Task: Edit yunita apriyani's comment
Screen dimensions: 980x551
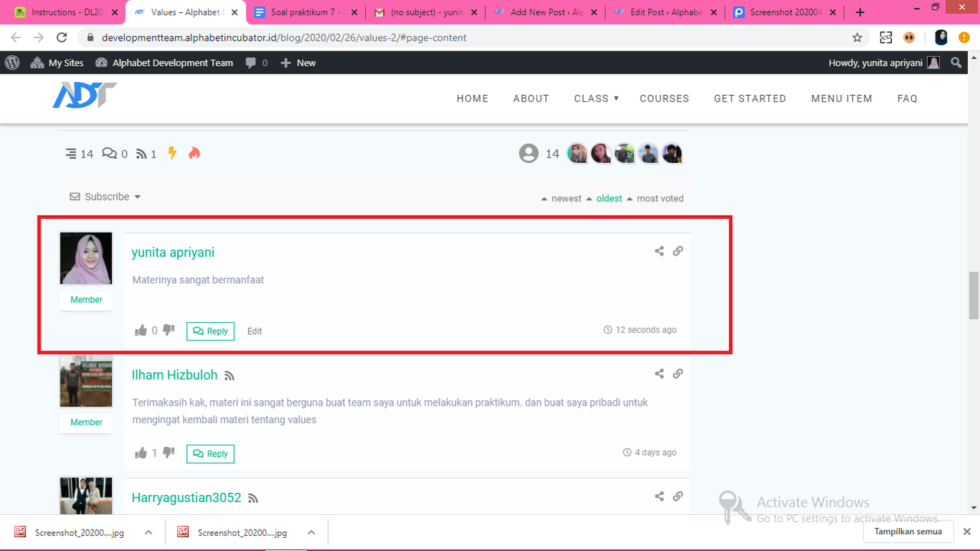Action: point(255,331)
